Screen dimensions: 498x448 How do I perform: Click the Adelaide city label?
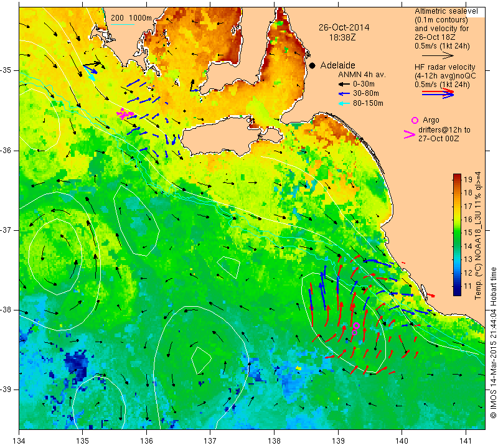pyautogui.click(x=337, y=65)
